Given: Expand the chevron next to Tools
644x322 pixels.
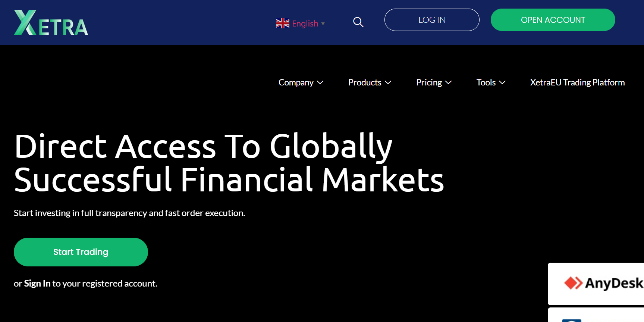Looking at the screenshot, I should point(502,82).
